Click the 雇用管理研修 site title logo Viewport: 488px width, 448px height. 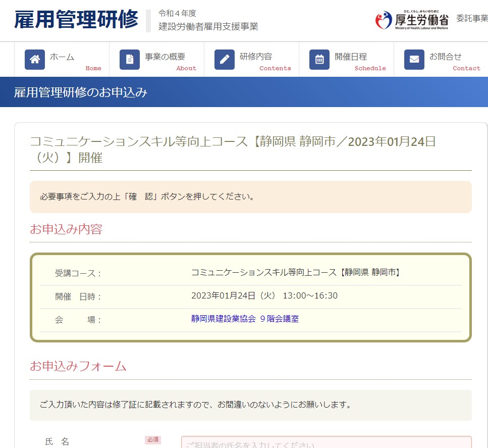point(76,20)
